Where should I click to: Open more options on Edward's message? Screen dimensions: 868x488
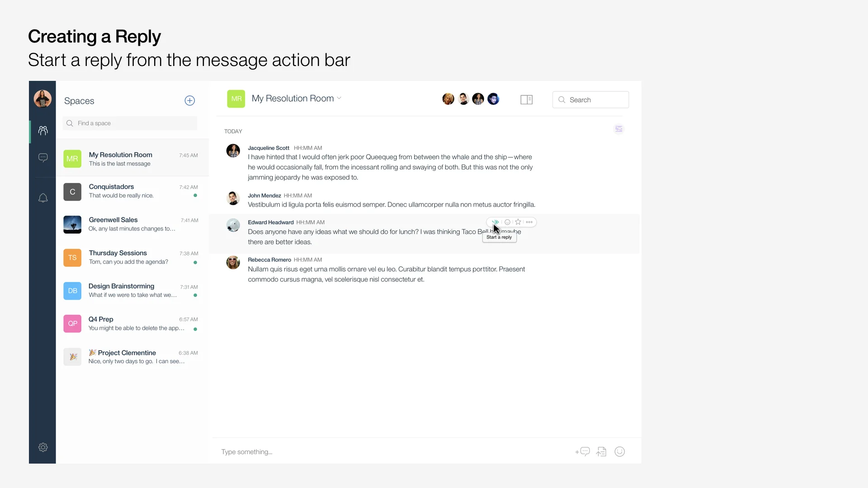529,222
